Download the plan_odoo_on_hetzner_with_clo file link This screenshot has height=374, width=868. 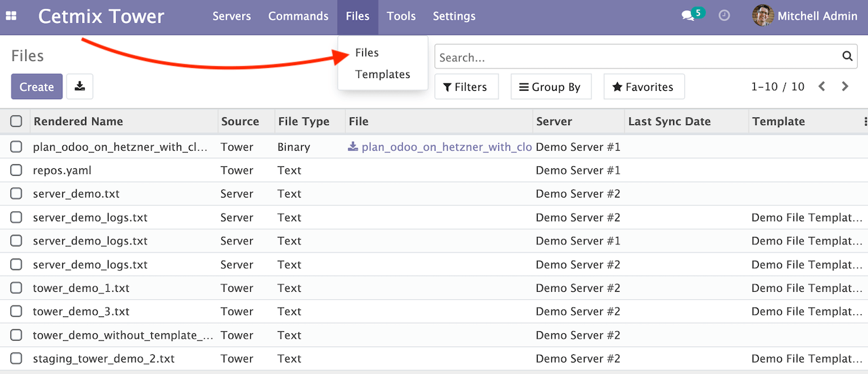(446, 147)
